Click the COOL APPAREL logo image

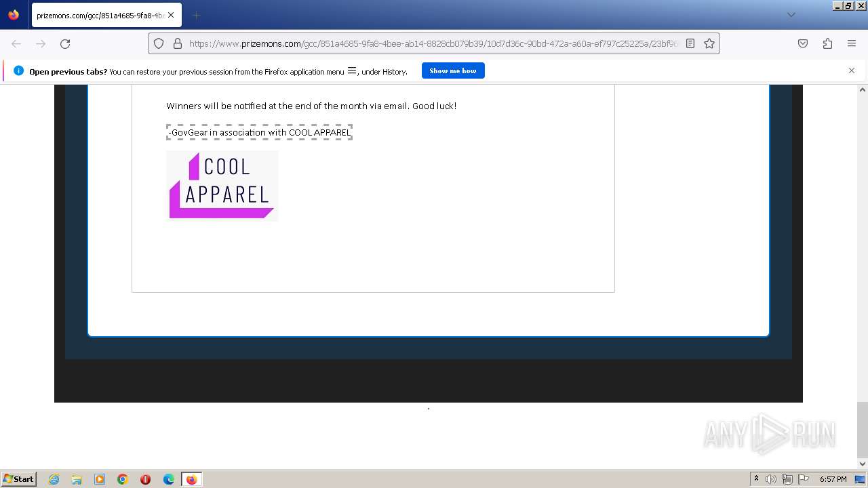click(222, 186)
